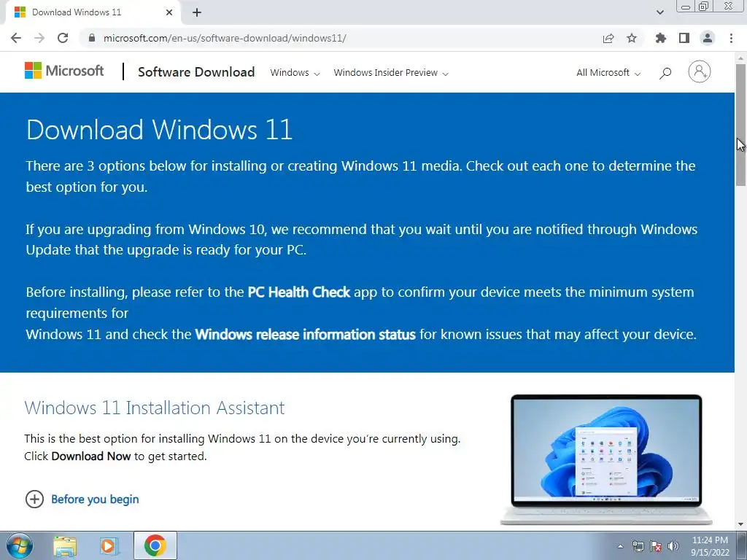
Task: Open the tab search chevron
Action: (659, 12)
